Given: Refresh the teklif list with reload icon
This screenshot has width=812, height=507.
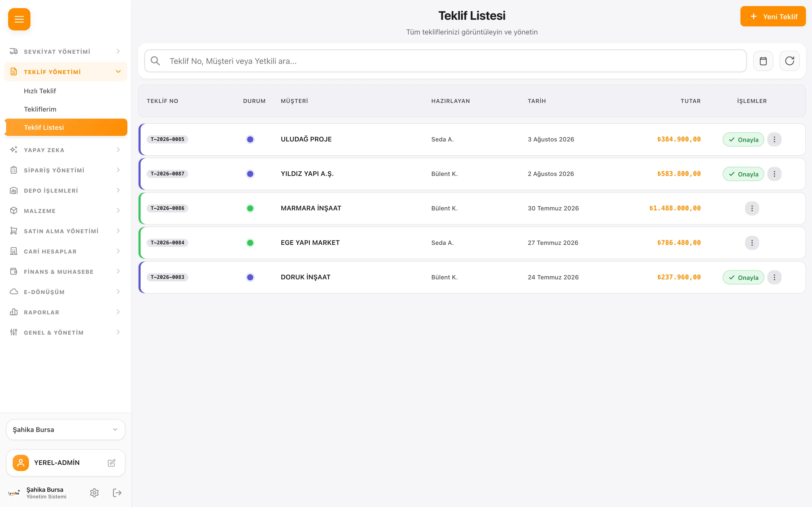Looking at the screenshot, I should (789, 61).
